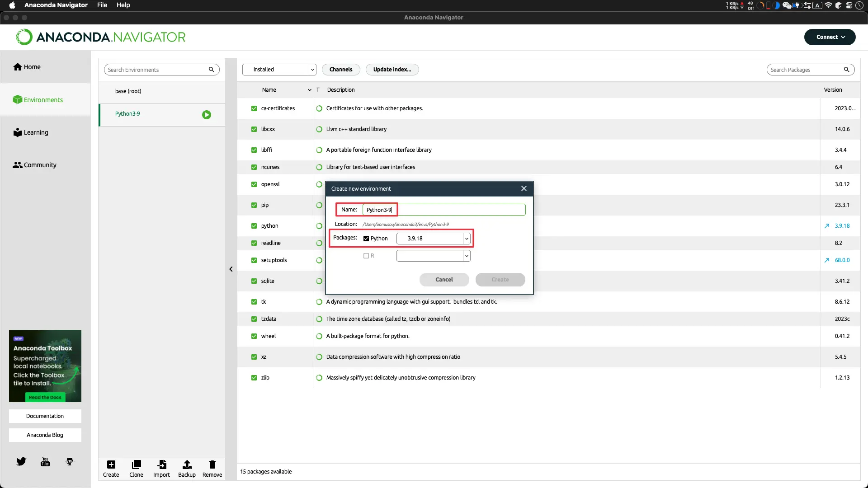Enable the R package checkbox

tap(366, 255)
